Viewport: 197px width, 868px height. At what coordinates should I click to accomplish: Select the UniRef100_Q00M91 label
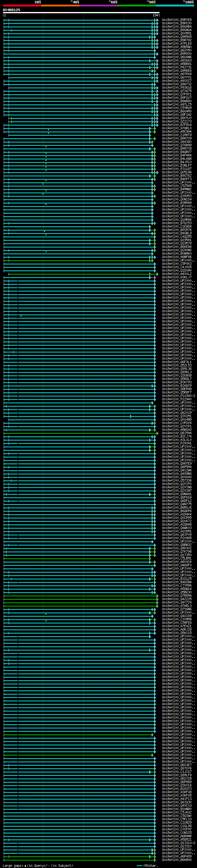(x=177, y=33)
